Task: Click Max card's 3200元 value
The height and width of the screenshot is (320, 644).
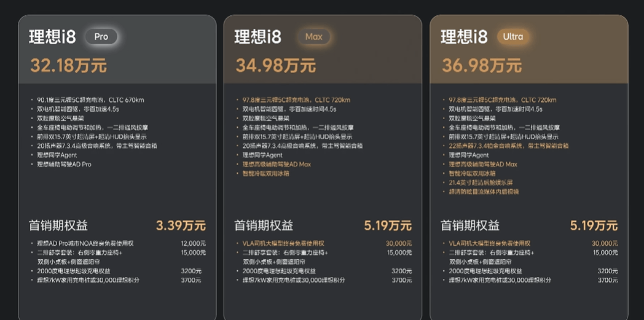Action: pos(401,271)
